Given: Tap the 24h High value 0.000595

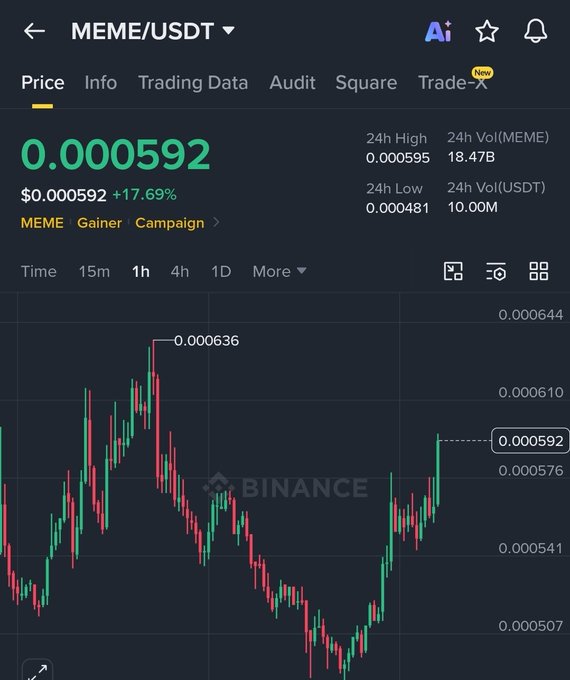Looking at the screenshot, I should (x=398, y=158).
